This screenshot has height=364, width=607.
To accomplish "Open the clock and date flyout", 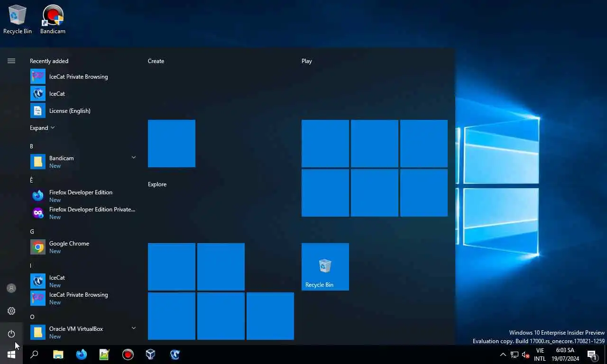I will (x=565, y=355).
